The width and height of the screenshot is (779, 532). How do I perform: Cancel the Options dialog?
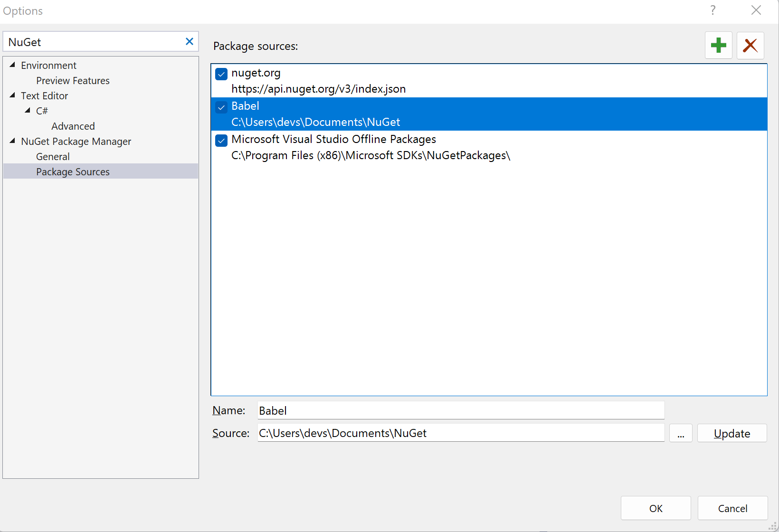732,508
